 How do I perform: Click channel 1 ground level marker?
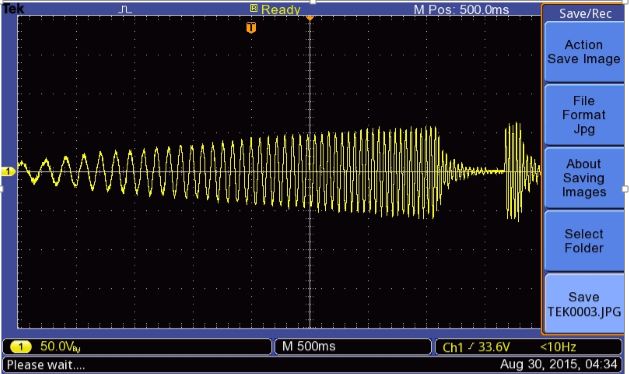(8, 172)
